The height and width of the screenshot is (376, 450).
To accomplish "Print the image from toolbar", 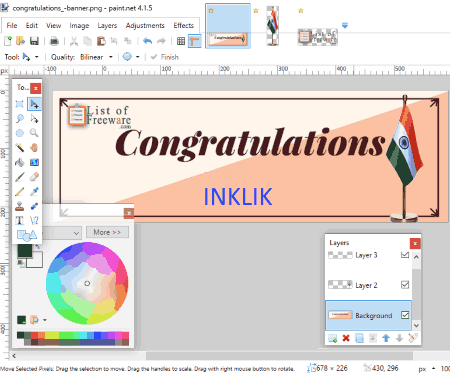I will coord(54,41).
